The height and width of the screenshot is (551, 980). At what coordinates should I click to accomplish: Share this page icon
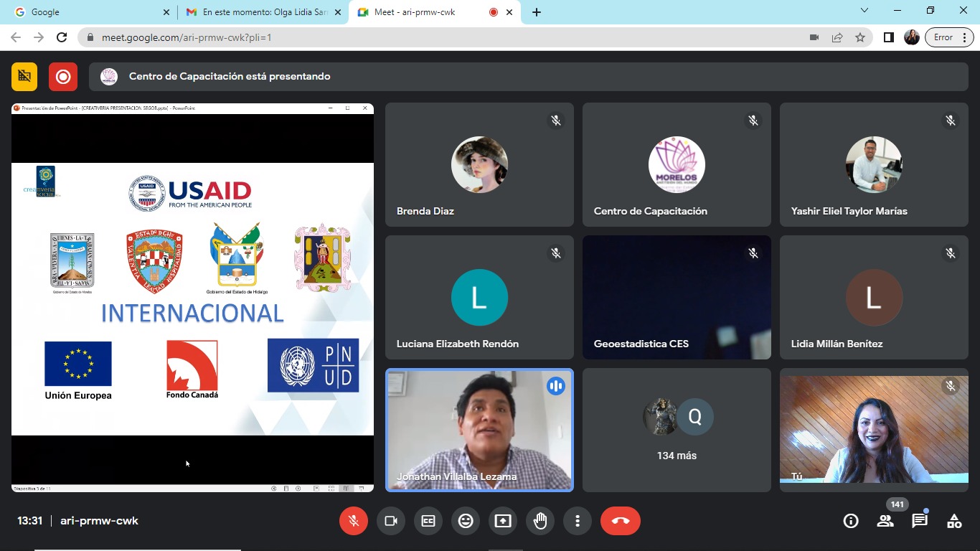coord(837,37)
